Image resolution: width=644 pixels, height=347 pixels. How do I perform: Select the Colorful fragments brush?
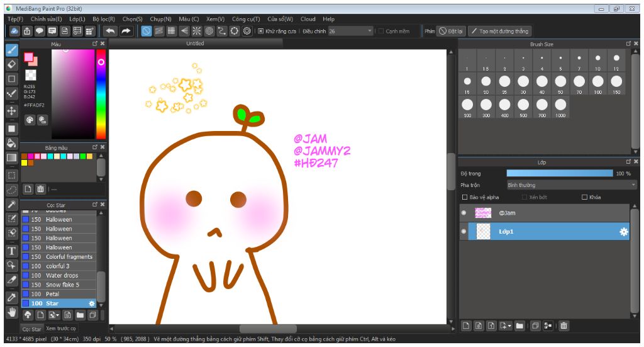pos(58,257)
